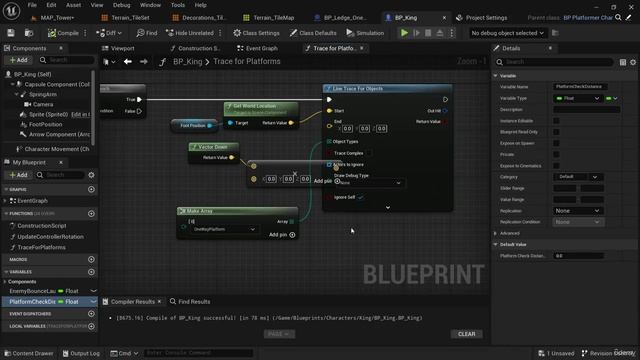Toggle Expose on Spawn checkbox
Screen dimensions: 640x360
tap(556, 143)
